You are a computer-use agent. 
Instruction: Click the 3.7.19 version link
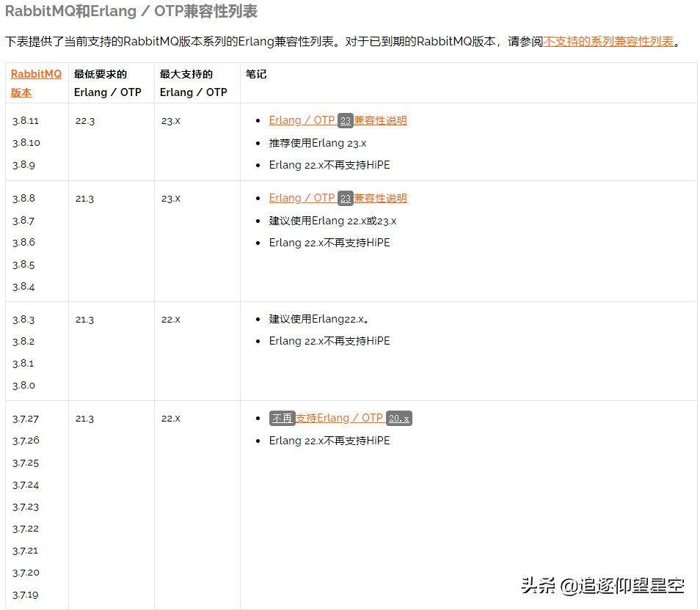point(24,594)
